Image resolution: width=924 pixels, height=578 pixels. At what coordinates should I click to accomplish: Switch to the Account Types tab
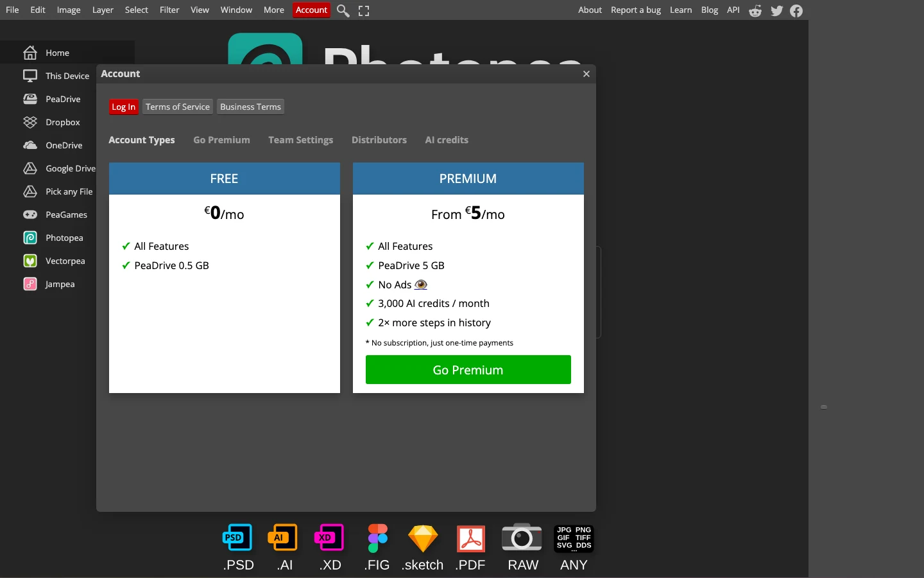click(142, 140)
